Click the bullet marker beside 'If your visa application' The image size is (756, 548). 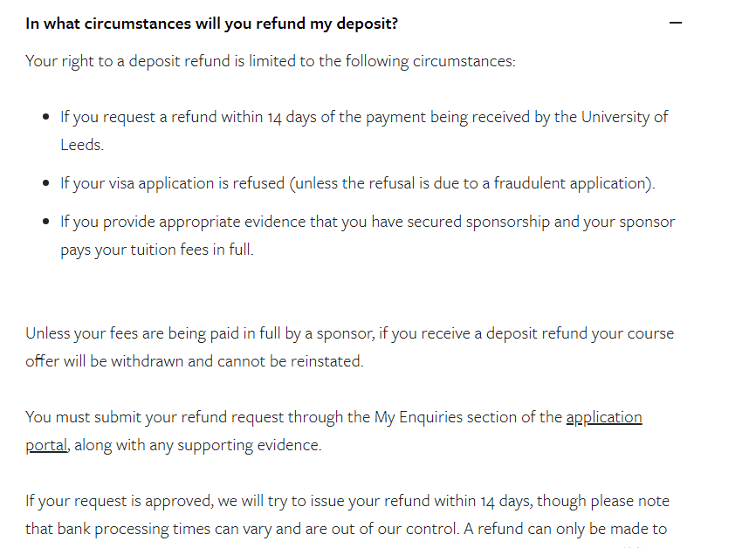point(45,183)
